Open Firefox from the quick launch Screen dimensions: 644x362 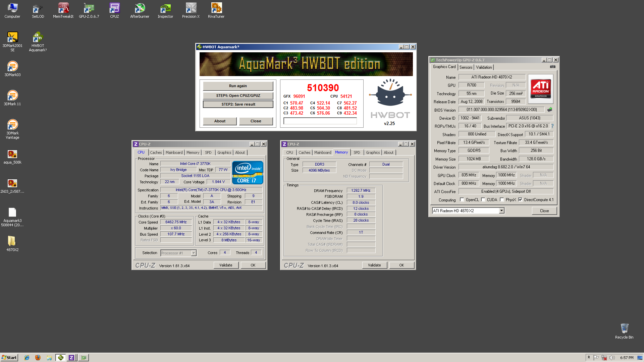click(x=38, y=358)
